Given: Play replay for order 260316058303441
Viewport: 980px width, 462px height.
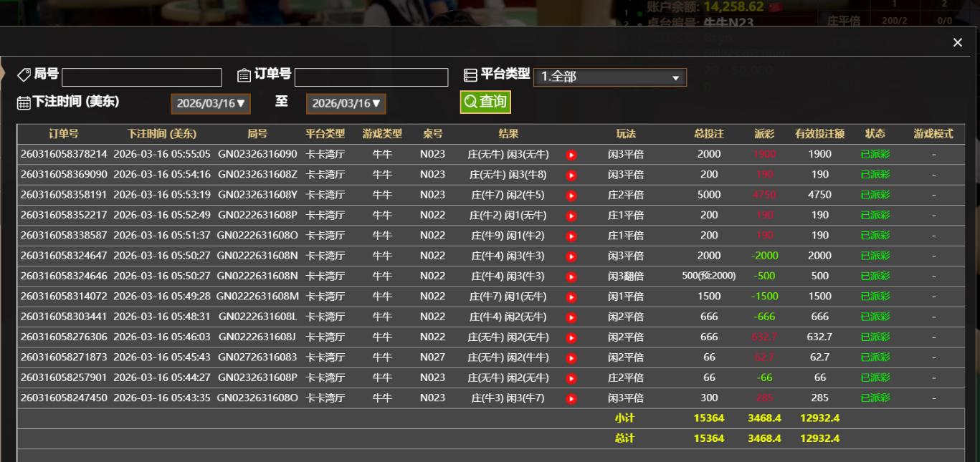Looking at the screenshot, I should [571, 317].
